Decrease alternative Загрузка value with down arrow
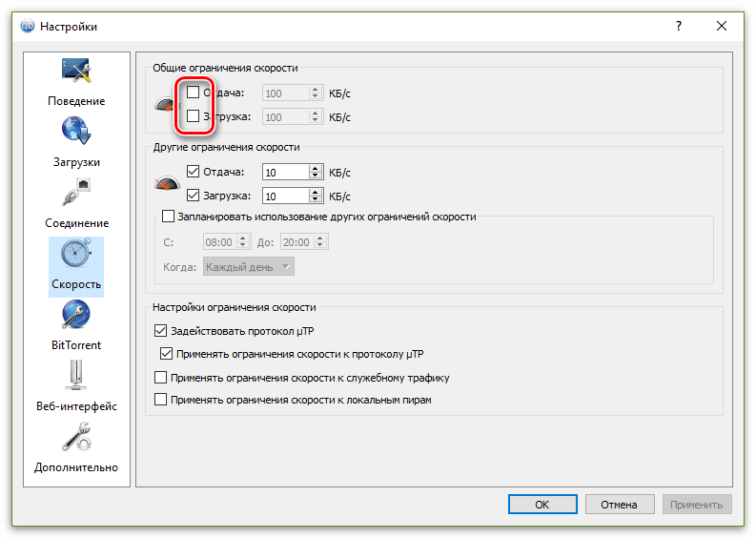756x538 pixels. [x=316, y=199]
